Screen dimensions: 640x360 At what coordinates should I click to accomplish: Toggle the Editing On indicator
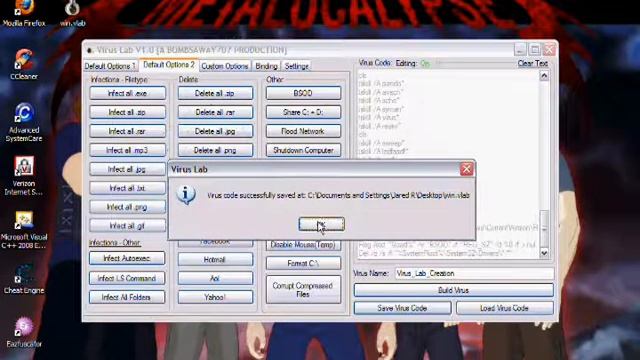click(x=425, y=63)
